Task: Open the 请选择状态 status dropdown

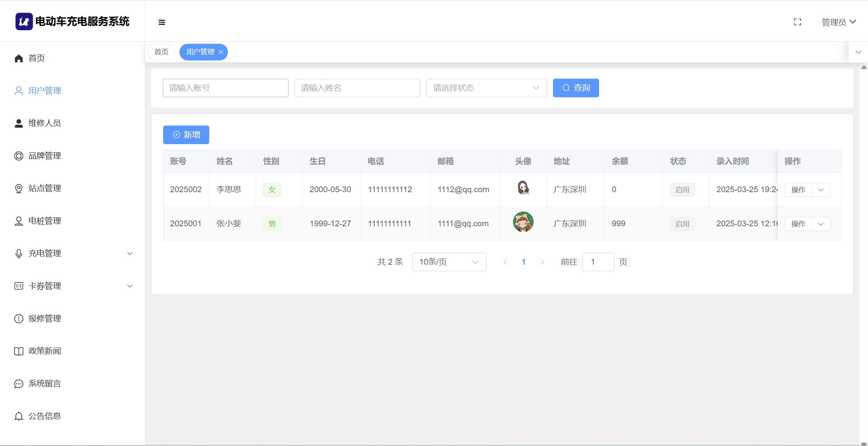Action: pos(486,88)
